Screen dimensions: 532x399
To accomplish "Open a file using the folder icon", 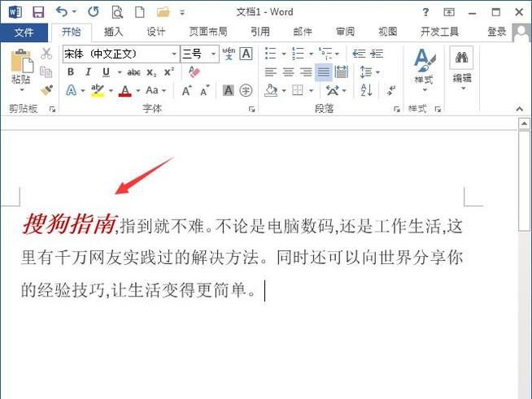I will [163, 12].
